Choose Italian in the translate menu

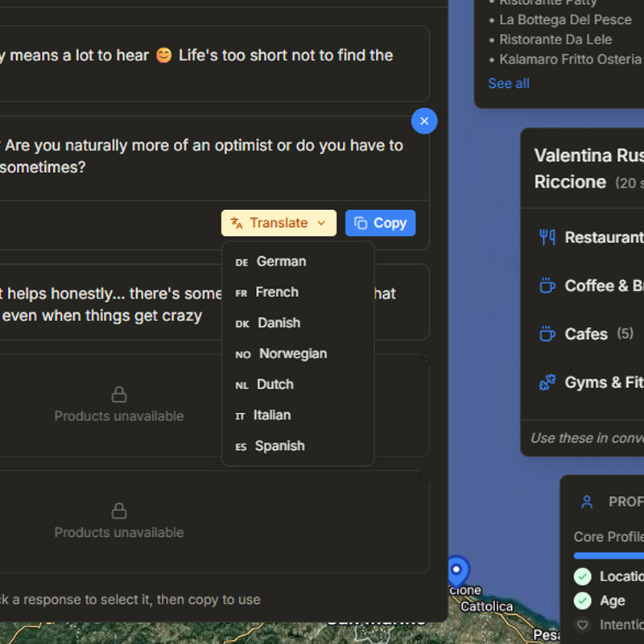coord(271,415)
